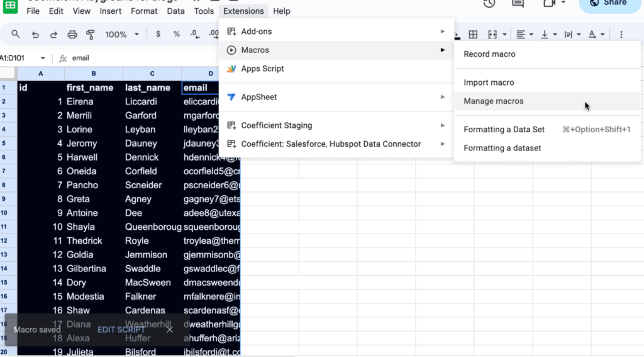Open the comments icon
The height and width of the screenshot is (357, 644).
(x=518, y=4)
